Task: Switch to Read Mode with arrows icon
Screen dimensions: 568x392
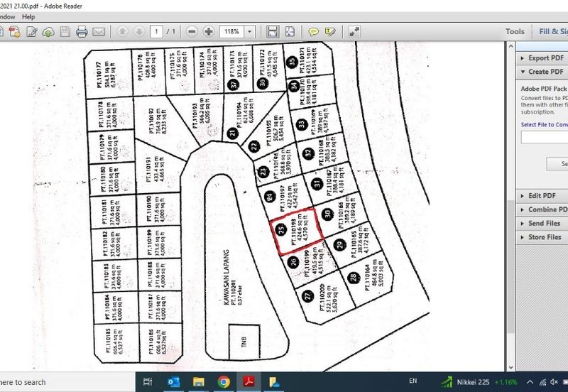Action: [x=354, y=32]
